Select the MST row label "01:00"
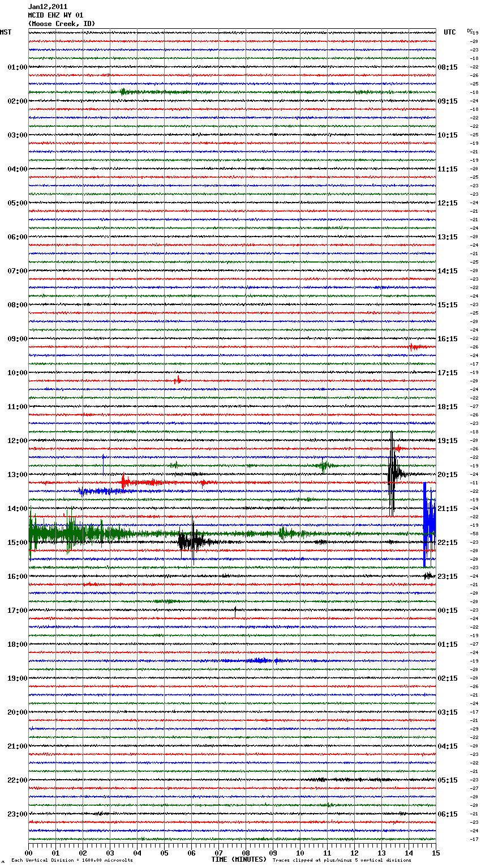 tap(17, 67)
